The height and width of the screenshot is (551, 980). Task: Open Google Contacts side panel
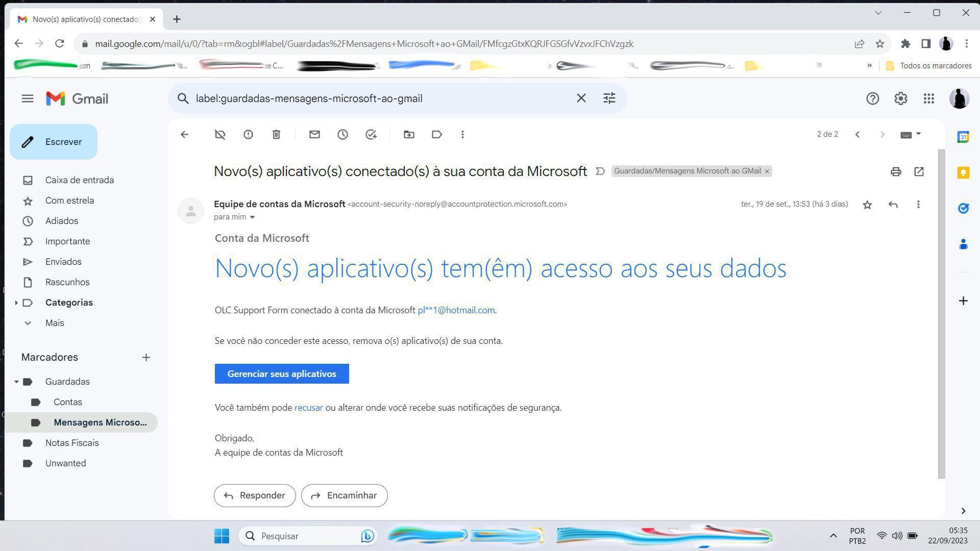pyautogui.click(x=963, y=244)
